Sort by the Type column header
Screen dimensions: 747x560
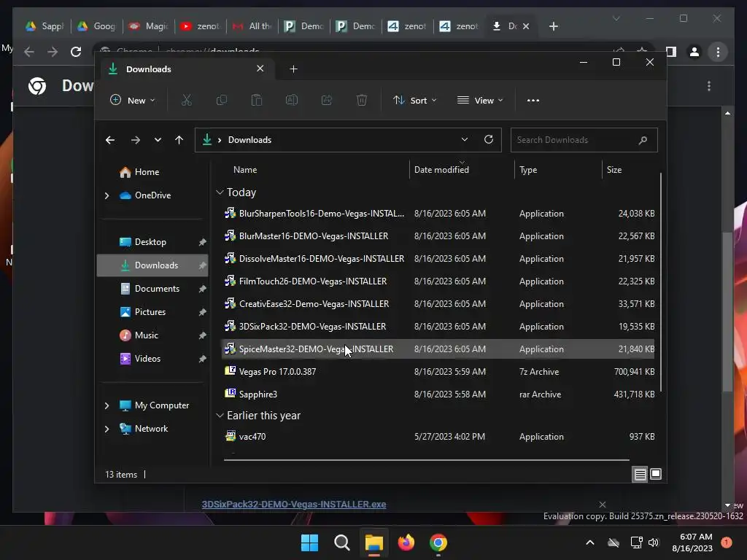pyautogui.click(x=558, y=169)
